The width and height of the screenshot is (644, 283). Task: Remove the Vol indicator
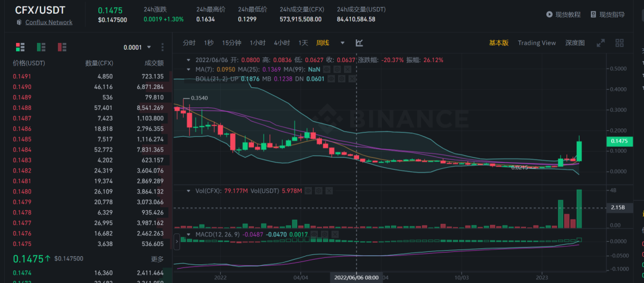tap(329, 191)
